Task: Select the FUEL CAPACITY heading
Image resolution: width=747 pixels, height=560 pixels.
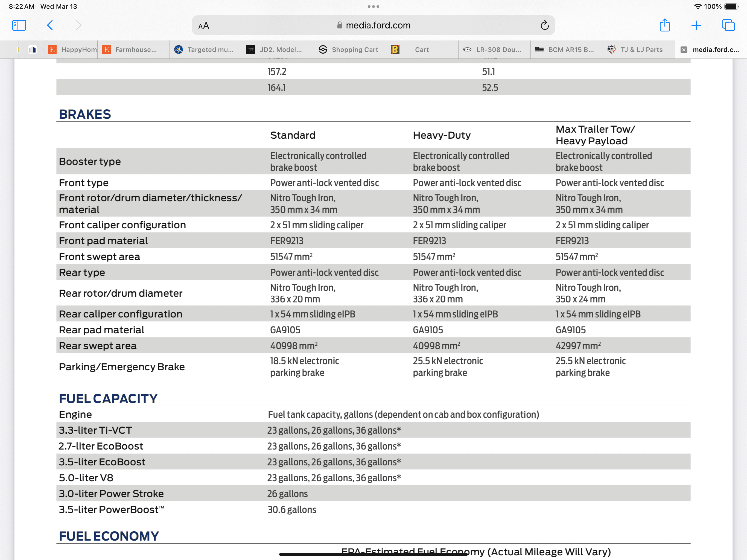Action: 108,399
